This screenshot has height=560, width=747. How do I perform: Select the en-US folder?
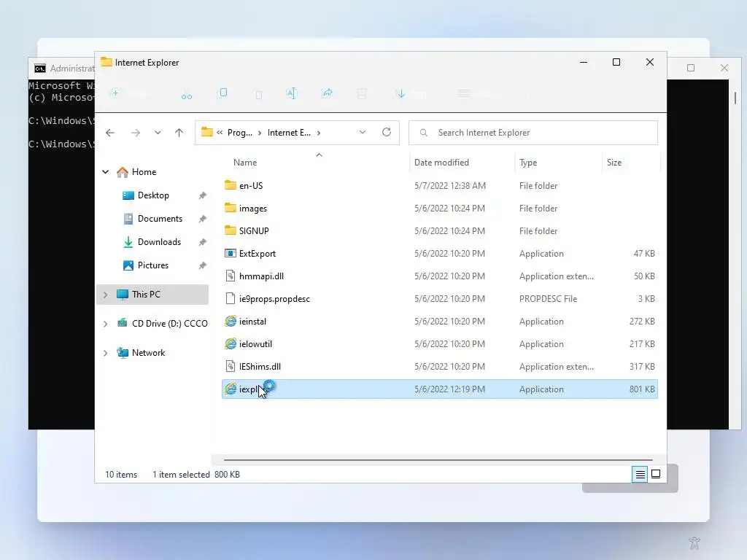(251, 186)
